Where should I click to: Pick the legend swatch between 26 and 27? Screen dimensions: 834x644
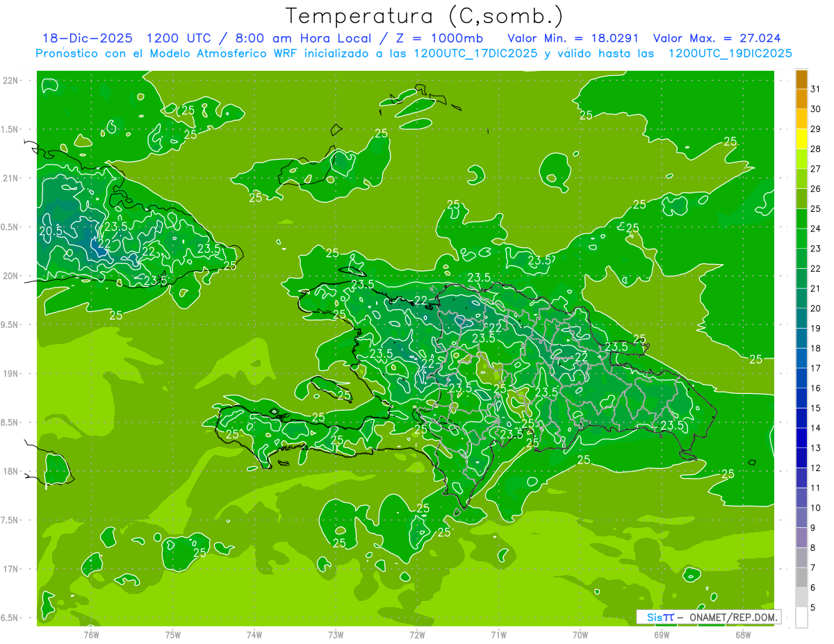point(801,179)
